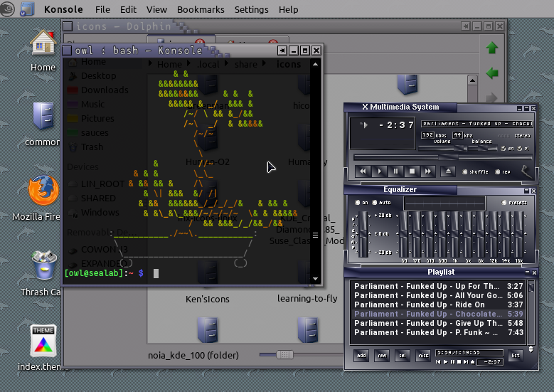Click the XMMS previous track button
The image size is (554, 392).
pos(363,171)
